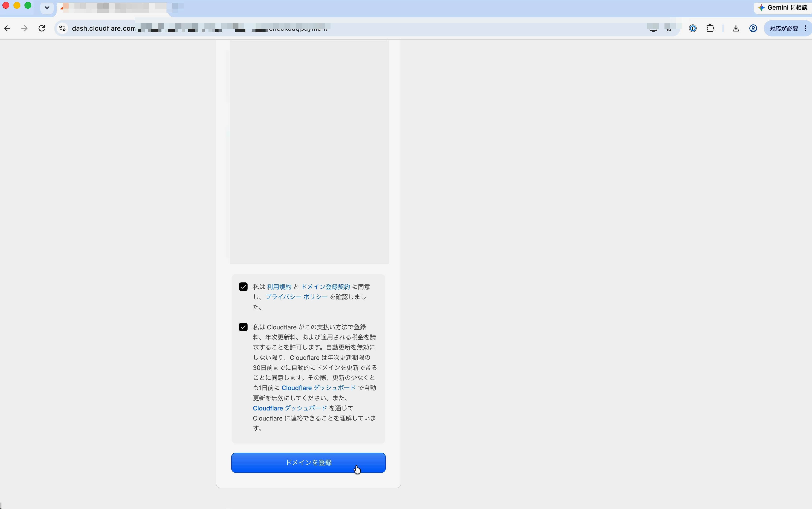Click the browser back arrow
The width and height of the screenshot is (812, 509).
tap(7, 28)
